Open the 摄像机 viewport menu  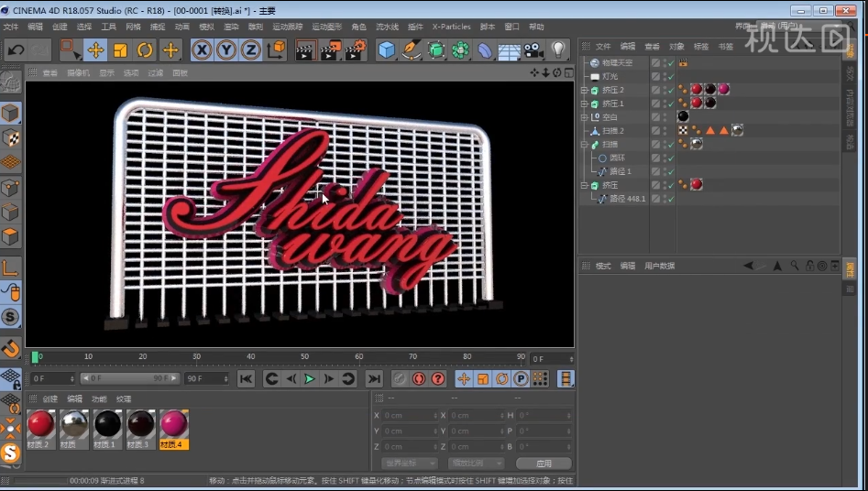78,73
